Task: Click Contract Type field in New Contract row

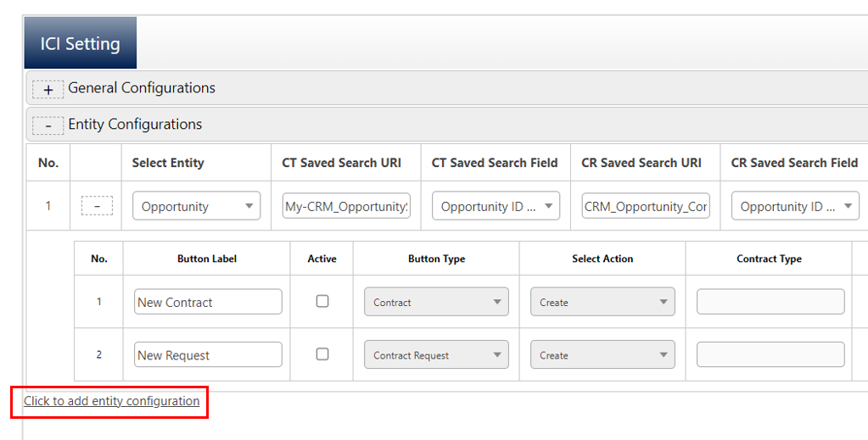Action: tap(770, 302)
